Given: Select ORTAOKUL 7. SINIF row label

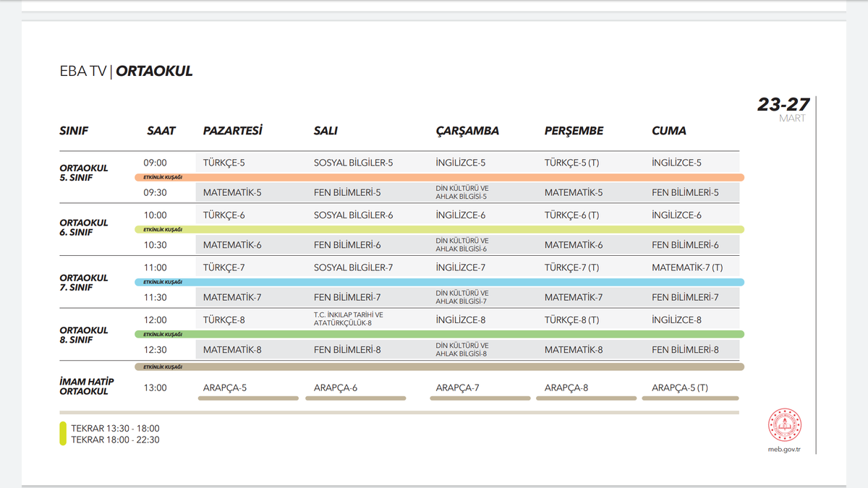Looking at the screenshot, I should point(85,283).
